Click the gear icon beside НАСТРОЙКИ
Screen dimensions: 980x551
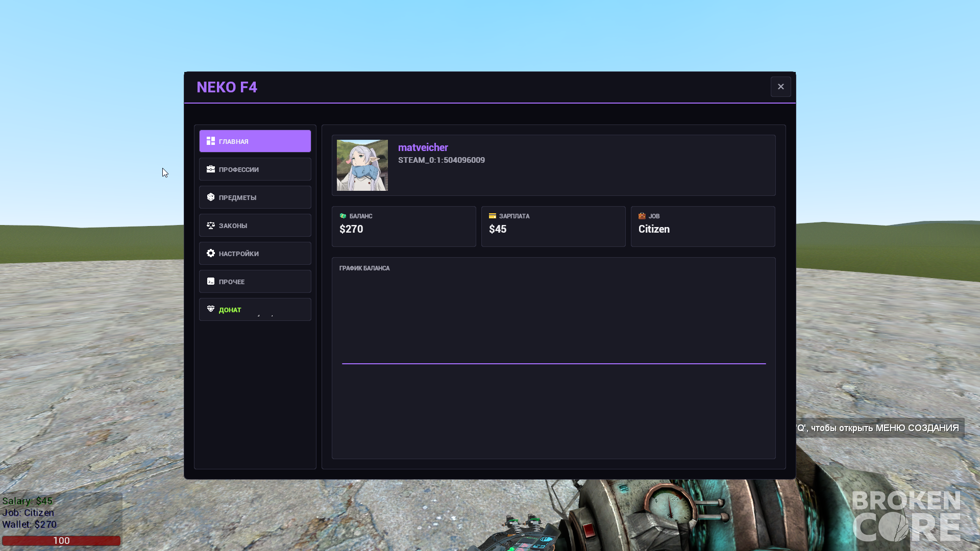211,253
